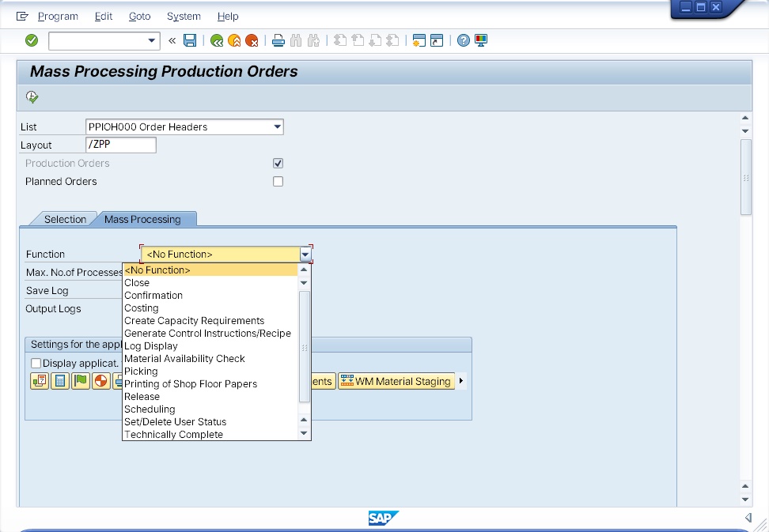Click the Find binoculars icon
Screen dimensions: 769x532
tap(296, 40)
